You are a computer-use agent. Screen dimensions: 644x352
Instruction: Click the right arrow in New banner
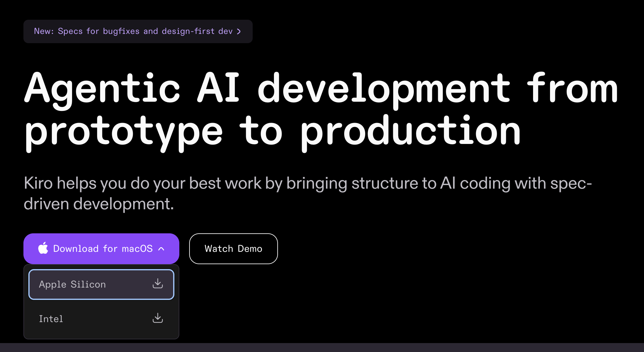click(239, 31)
